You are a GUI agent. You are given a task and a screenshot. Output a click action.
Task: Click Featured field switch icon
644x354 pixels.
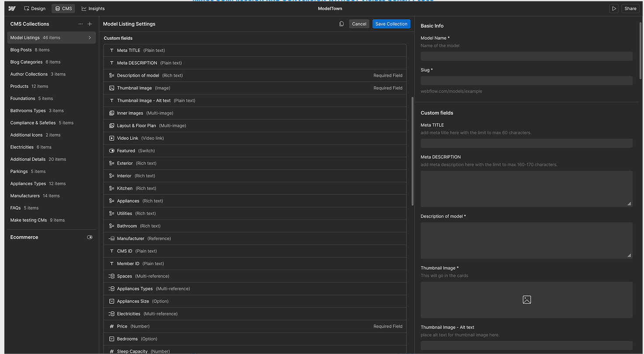[x=111, y=151]
